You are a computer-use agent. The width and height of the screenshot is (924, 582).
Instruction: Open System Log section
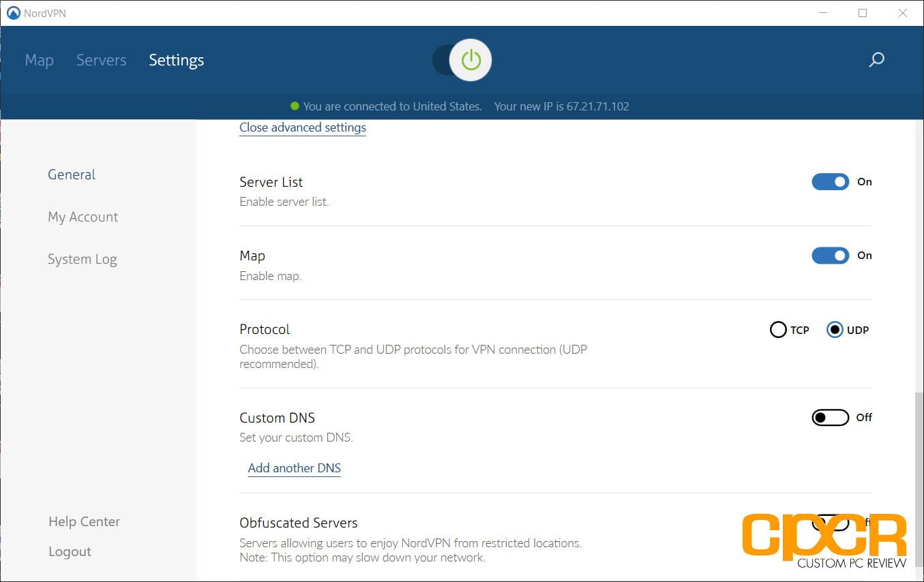tap(82, 259)
